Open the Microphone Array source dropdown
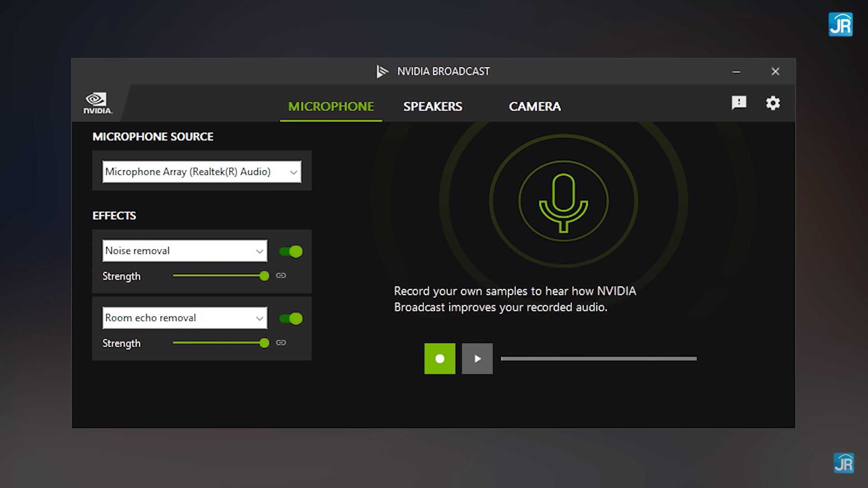This screenshot has height=488, width=868. [x=202, y=172]
